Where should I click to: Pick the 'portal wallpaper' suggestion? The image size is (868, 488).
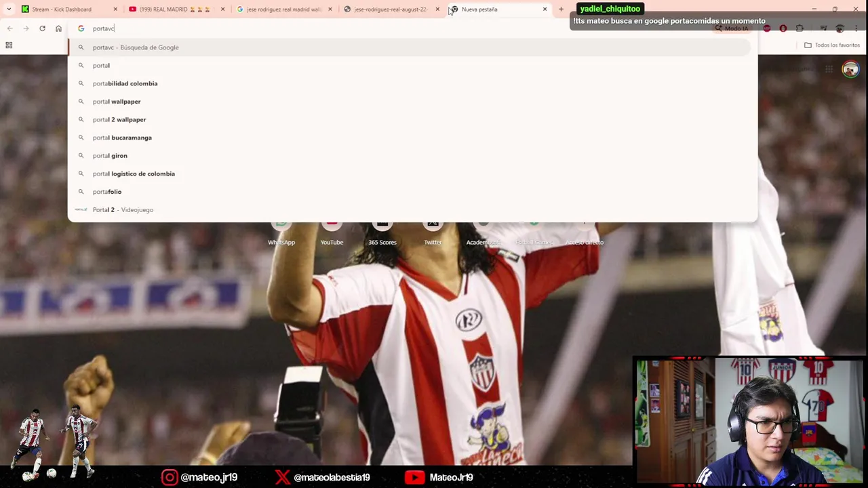click(x=412, y=102)
